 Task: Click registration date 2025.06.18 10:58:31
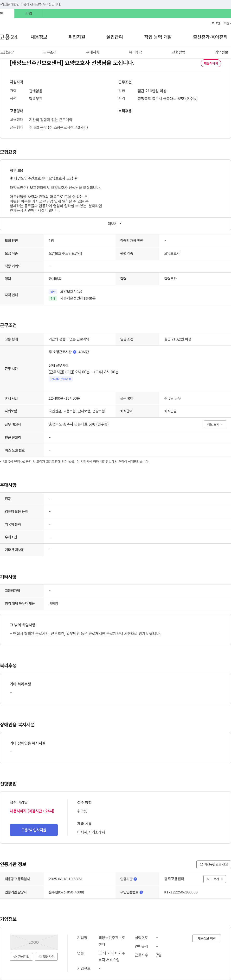pos(65,879)
